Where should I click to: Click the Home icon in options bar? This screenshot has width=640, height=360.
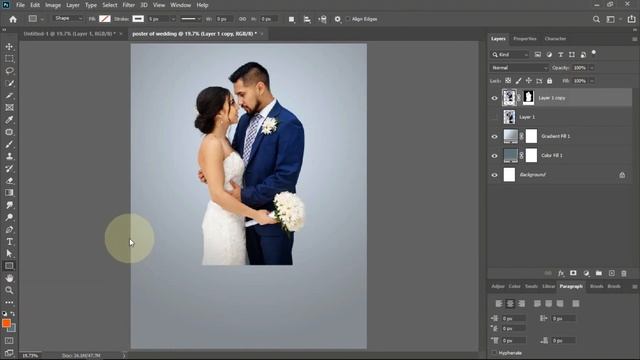point(13,19)
